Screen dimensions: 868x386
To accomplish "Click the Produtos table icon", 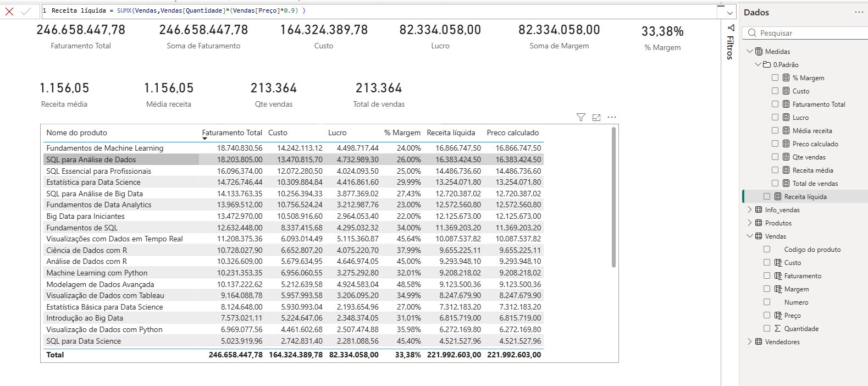I will tap(759, 223).
